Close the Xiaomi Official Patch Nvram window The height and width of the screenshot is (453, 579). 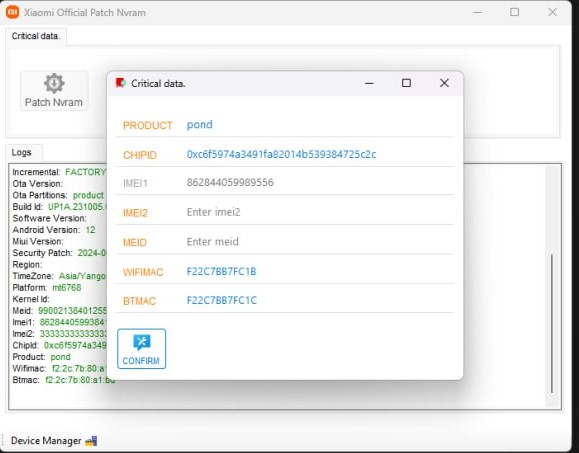552,12
